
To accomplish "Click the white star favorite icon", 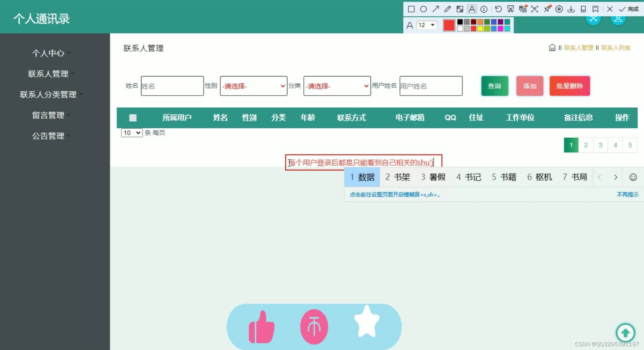I will 367,321.
